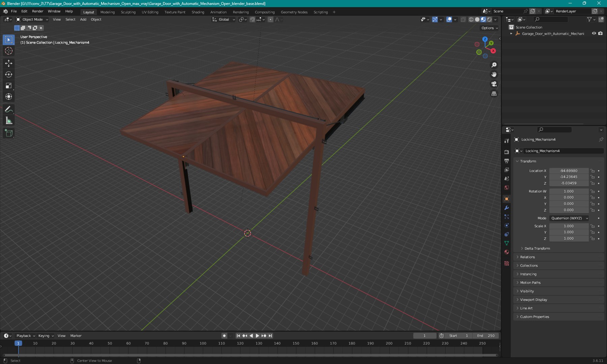
Task: Open the File menu
Action: 14,11
